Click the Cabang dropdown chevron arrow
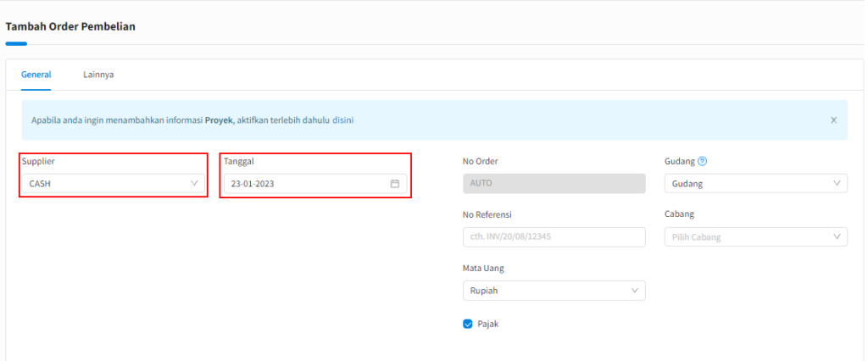 837,237
